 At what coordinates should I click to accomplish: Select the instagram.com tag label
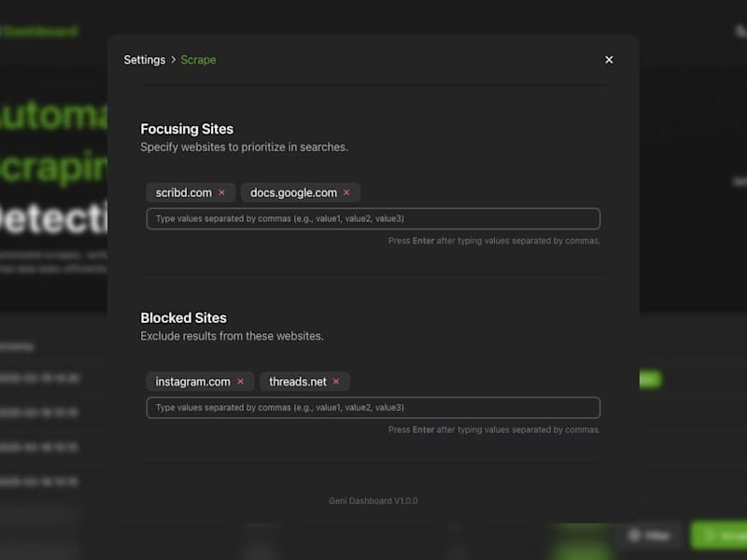(192, 382)
